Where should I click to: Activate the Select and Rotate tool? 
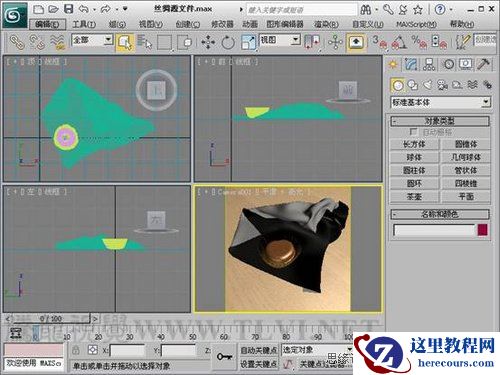click(228, 42)
